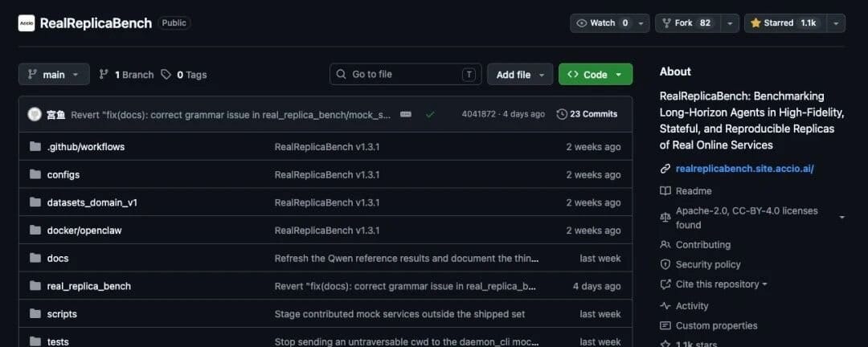Viewport: 868px width, 347px height.
Task: Click the Readme book icon
Action: (x=665, y=191)
